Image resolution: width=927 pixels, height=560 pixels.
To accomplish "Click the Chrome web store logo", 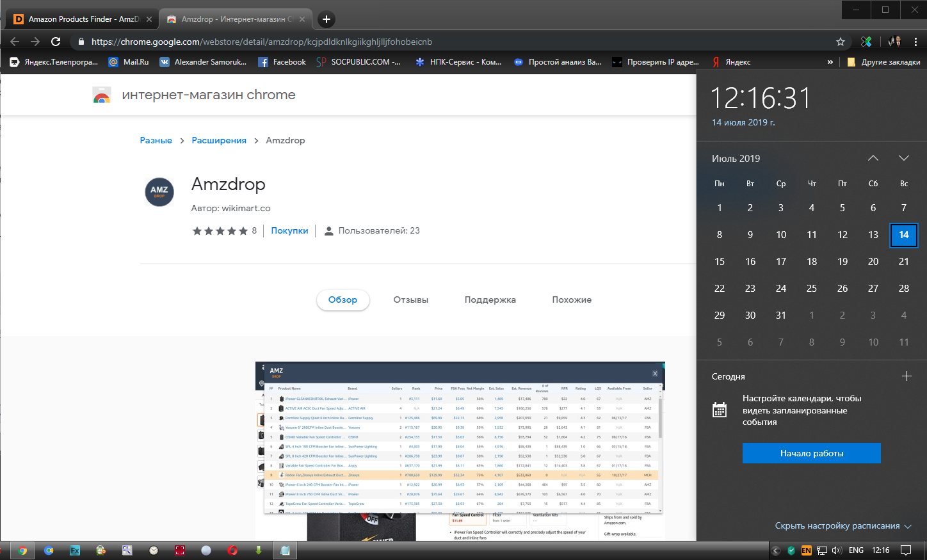I will (x=102, y=95).
